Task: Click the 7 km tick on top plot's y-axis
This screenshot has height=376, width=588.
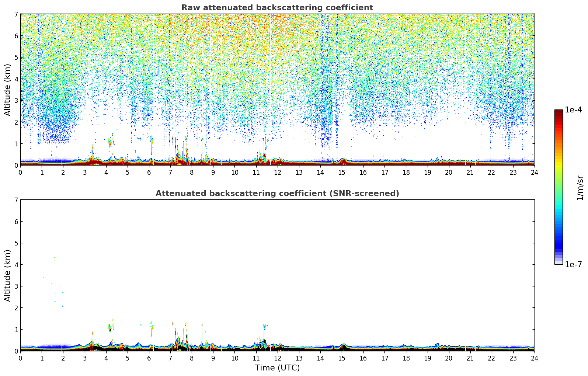Action: pos(16,14)
